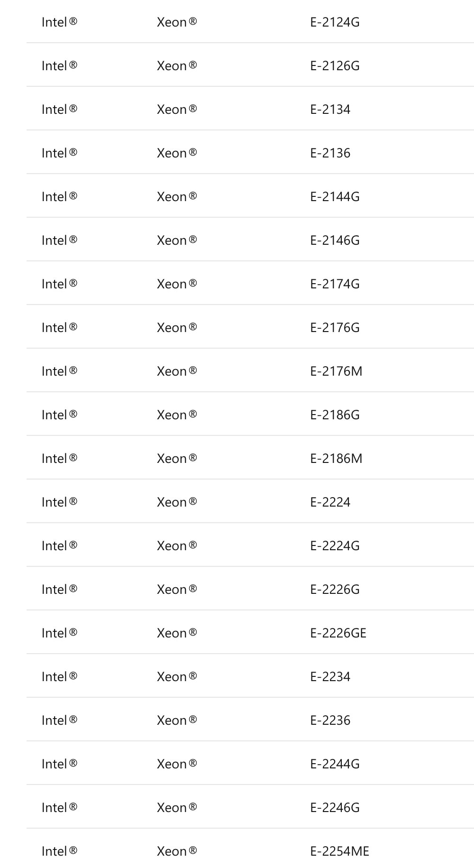The width and height of the screenshot is (474, 868).
Task: Click the E-2176M model cell
Action: (x=336, y=371)
